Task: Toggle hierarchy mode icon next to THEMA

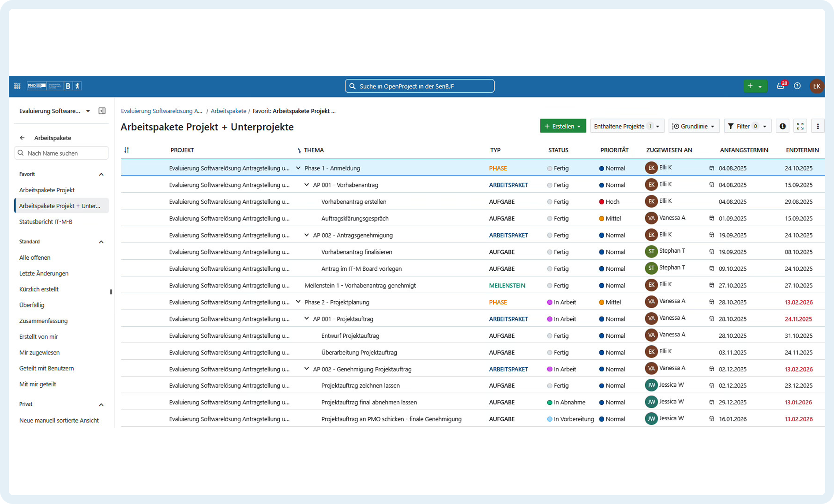Action: [299, 150]
